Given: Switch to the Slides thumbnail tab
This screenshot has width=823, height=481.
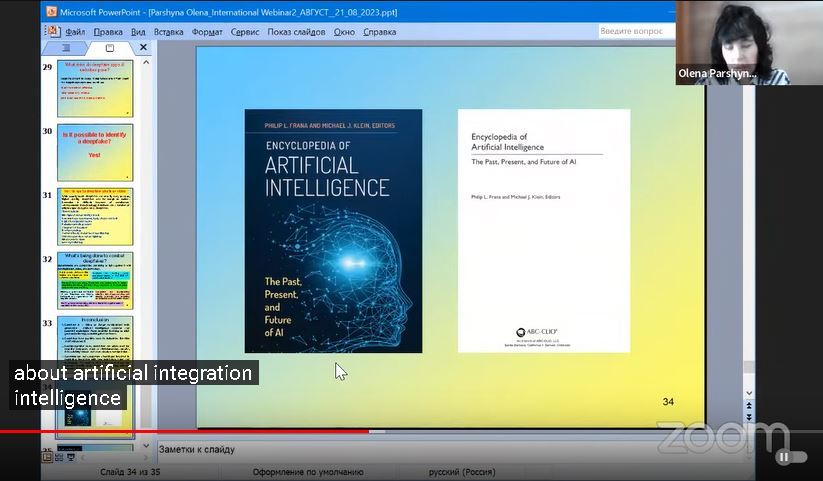Looking at the screenshot, I should (110, 48).
